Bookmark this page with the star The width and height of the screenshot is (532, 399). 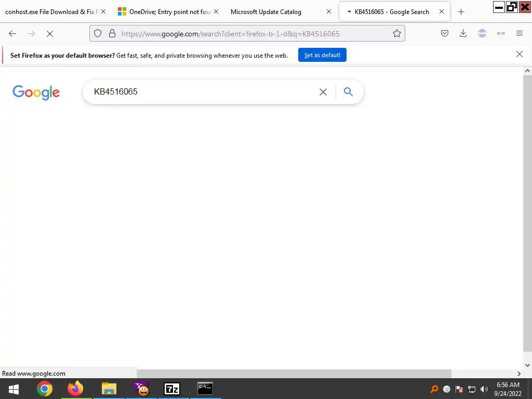coord(396,33)
